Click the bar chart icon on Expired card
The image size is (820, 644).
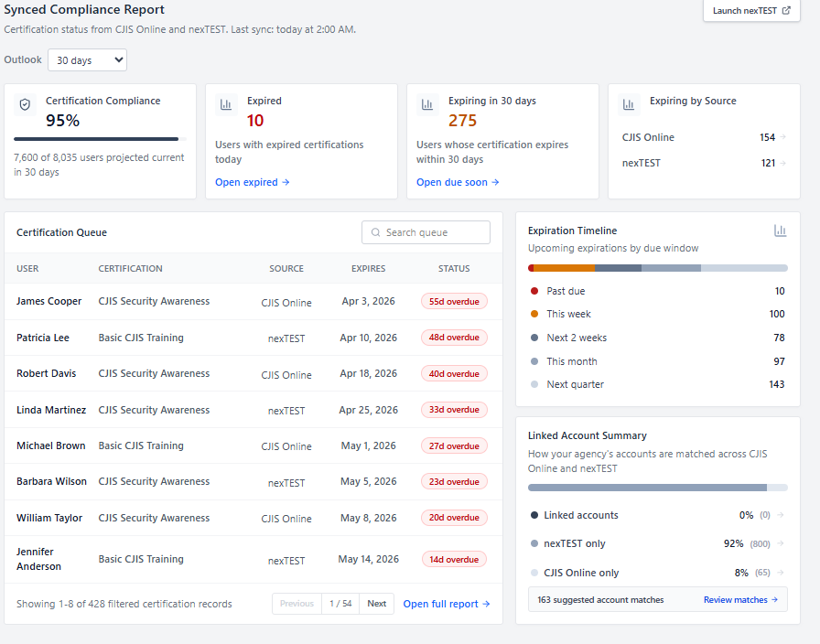tap(226, 104)
